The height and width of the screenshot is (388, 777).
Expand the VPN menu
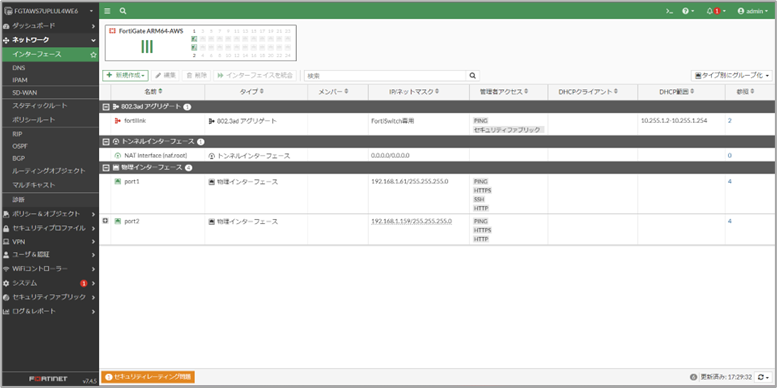pyautogui.click(x=49, y=242)
